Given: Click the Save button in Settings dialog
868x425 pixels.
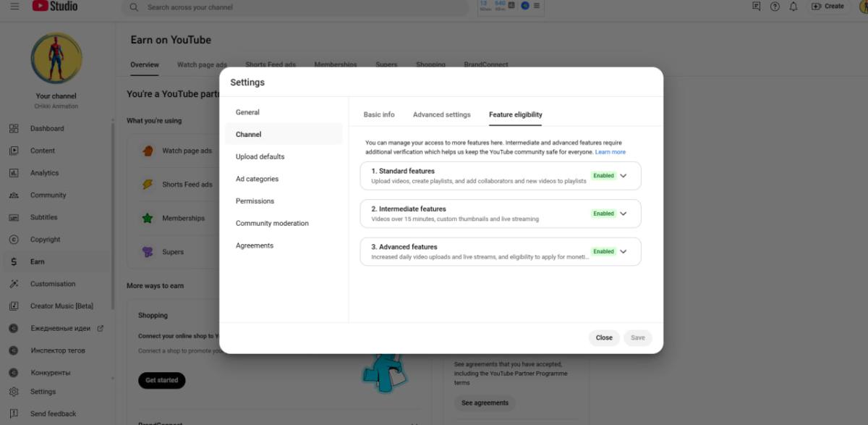Looking at the screenshot, I should tap(638, 338).
